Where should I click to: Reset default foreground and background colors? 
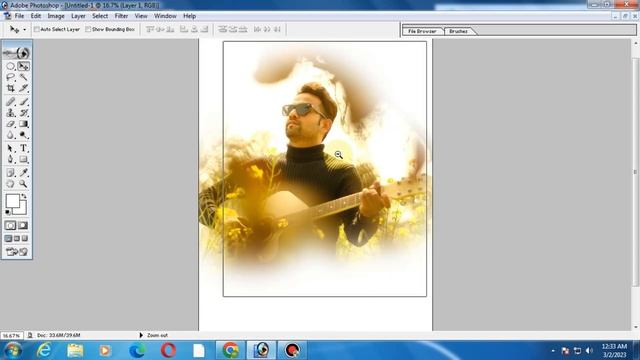(x=8, y=212)
